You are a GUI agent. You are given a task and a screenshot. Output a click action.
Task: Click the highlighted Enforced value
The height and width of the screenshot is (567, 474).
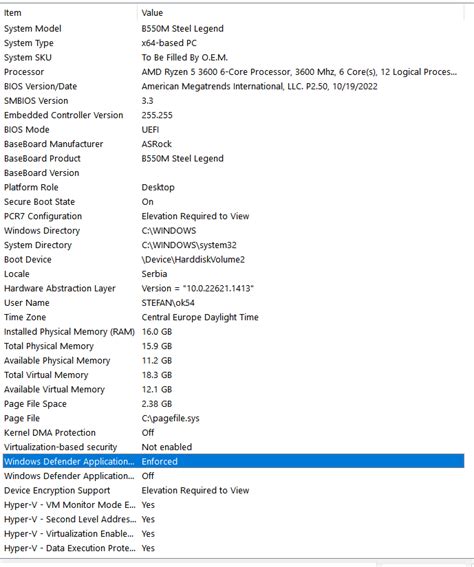(159, 462)
